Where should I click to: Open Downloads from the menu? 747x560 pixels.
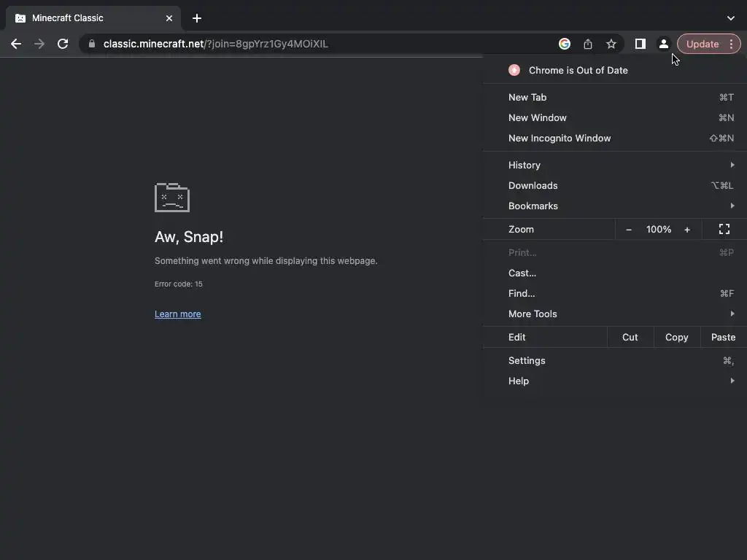point(615,185)
